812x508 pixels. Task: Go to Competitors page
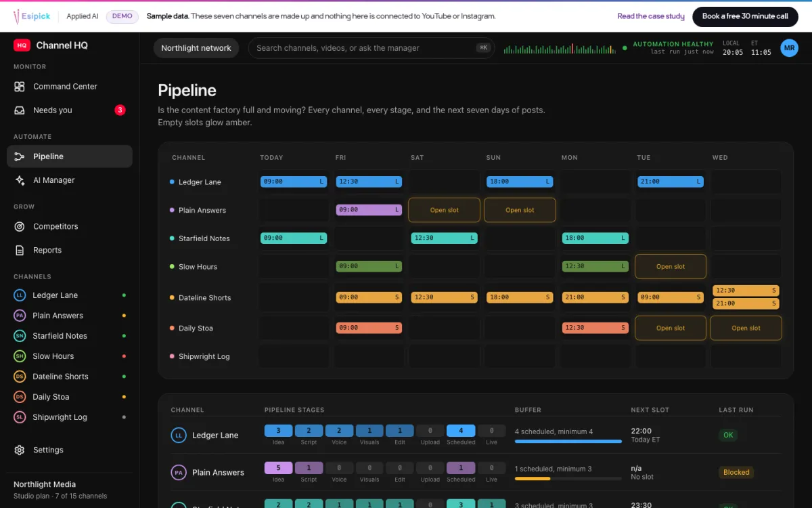[70, 227]
